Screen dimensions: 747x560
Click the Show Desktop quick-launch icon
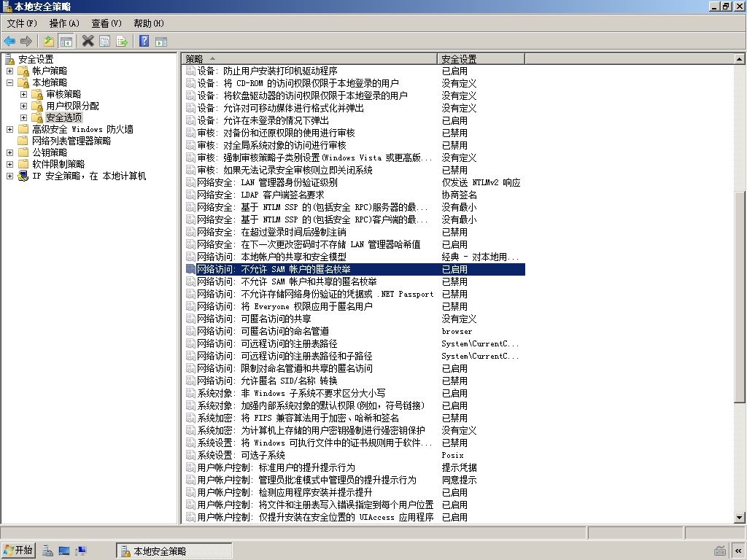pos(64,551)
